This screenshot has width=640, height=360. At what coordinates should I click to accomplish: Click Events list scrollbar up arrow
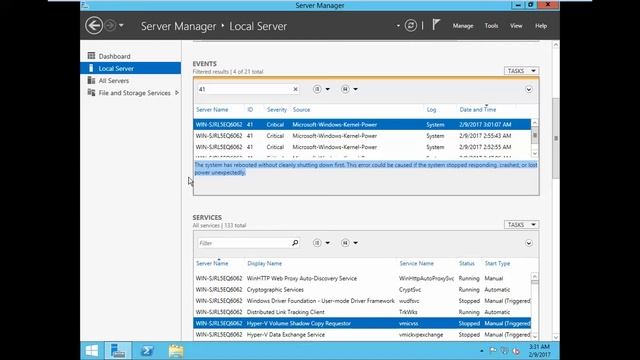[535, 122]
